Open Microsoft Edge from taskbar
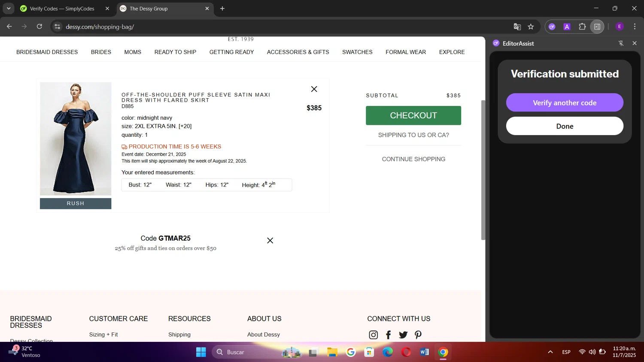Image resolution: width=644 pixels, height=362 pixels. pos(388,352)
